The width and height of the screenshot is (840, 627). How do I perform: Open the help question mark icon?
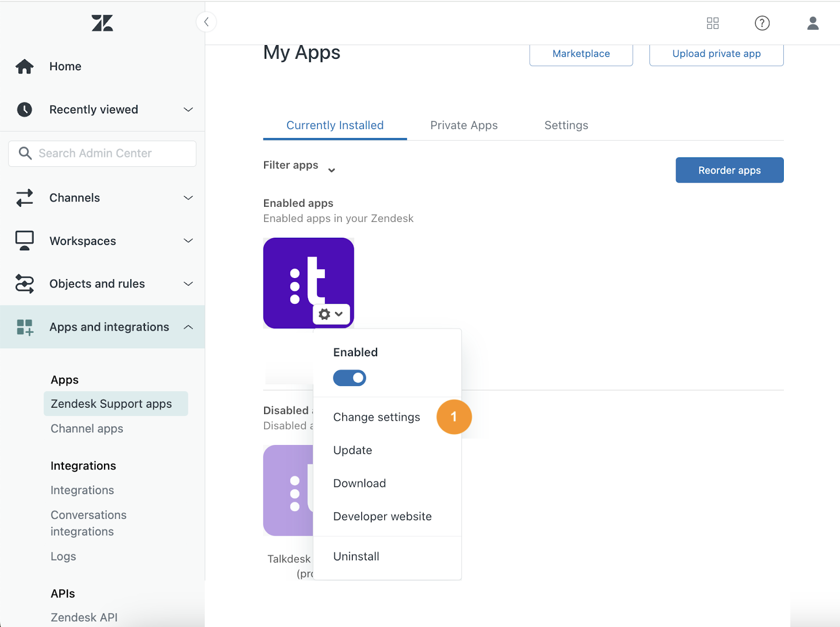pyautogui.click(x=762, y=23)
